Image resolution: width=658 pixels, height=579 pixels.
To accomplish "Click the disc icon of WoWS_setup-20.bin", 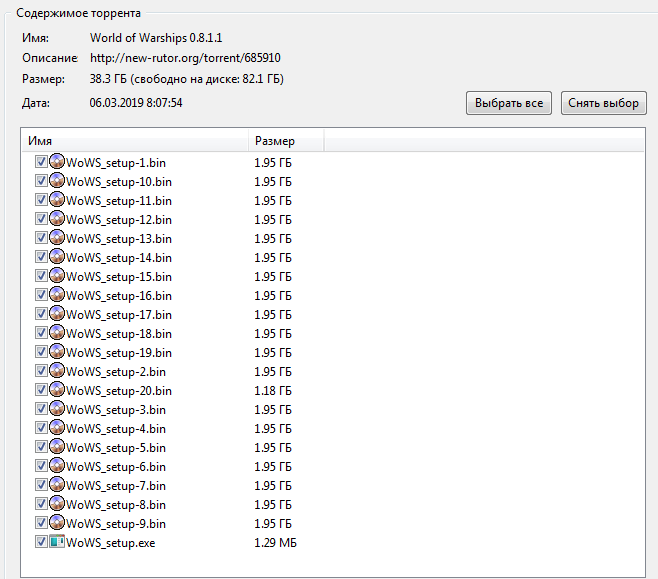I will (57, 390).
